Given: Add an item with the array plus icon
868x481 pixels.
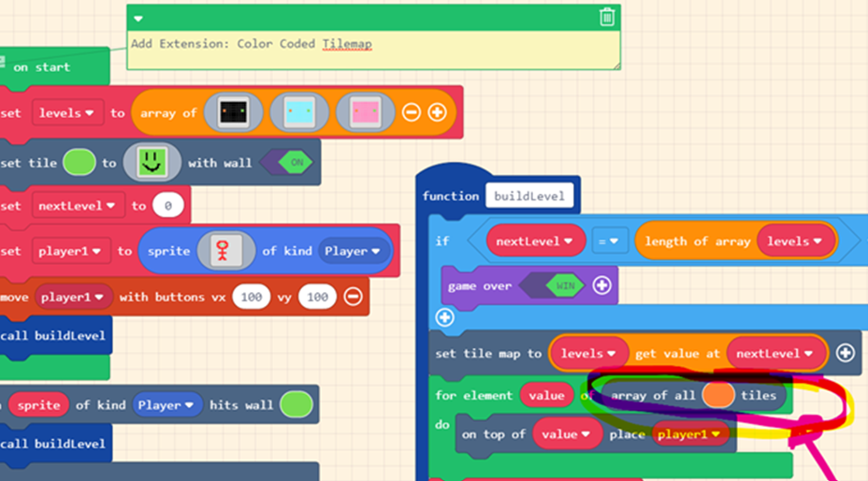Looking at the screenshot, I should 438,112.
